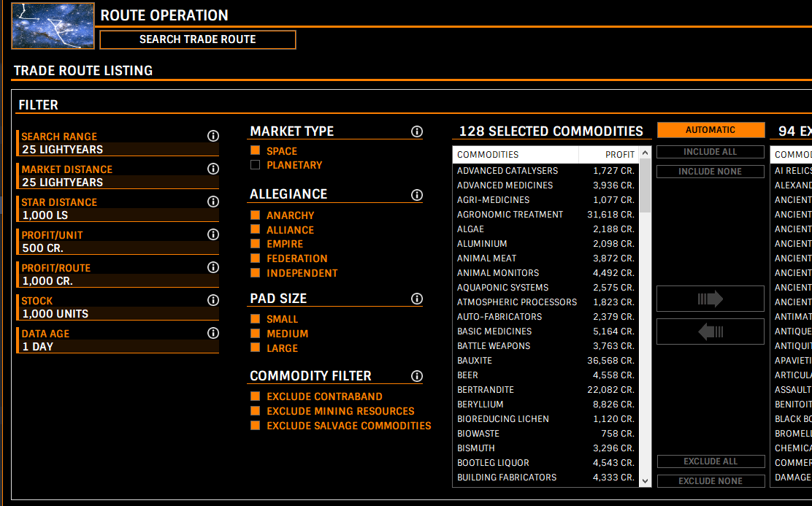Select Auto-Fabricators commodity row
Screen dimensions: 812x506
tap(545, 316)
